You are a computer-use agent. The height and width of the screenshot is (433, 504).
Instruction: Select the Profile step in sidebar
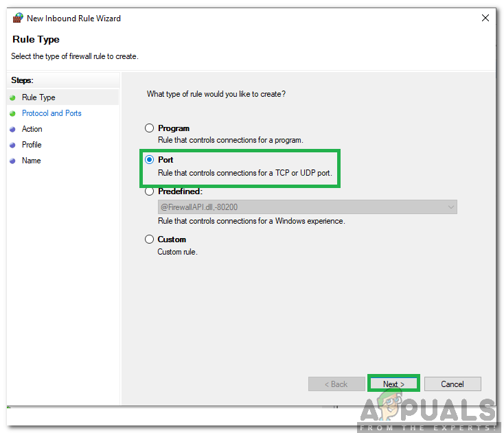click(32, 145)
